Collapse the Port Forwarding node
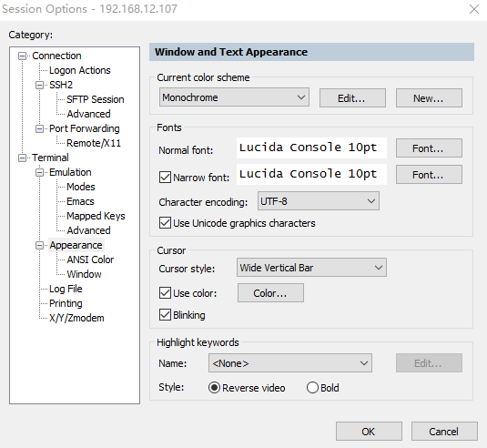 point(39,128)
